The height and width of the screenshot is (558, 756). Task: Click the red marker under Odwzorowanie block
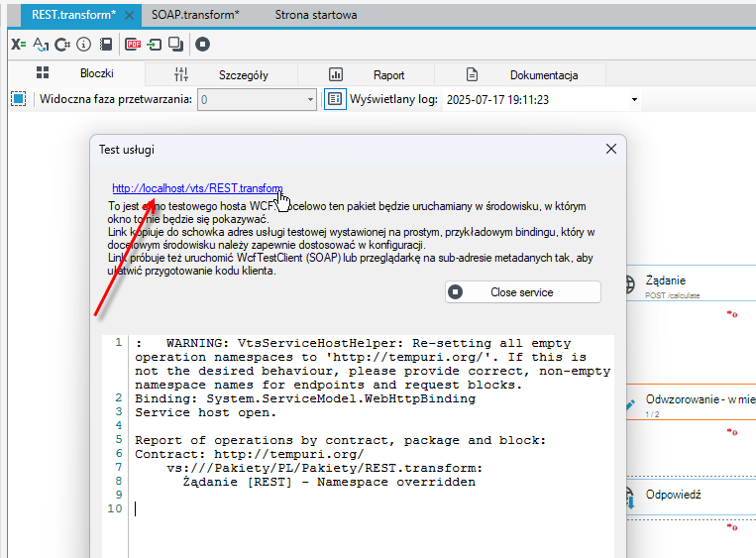[x=732, y=432]
